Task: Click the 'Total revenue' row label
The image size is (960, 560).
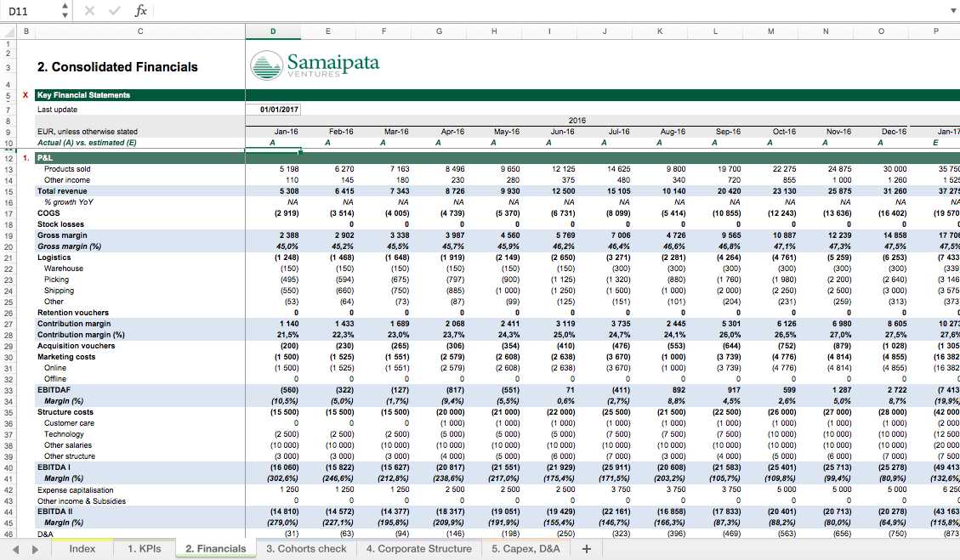Action: coord(62,191)
